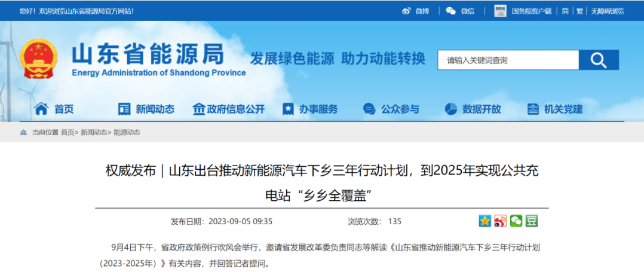Screen dimensions: 644x272
Task: Click 无障碍浏览 accessibility link
Action: click(608, 11)
